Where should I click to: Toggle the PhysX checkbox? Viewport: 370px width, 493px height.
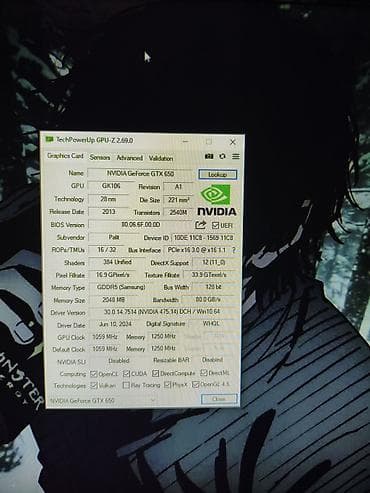point(167,385)
